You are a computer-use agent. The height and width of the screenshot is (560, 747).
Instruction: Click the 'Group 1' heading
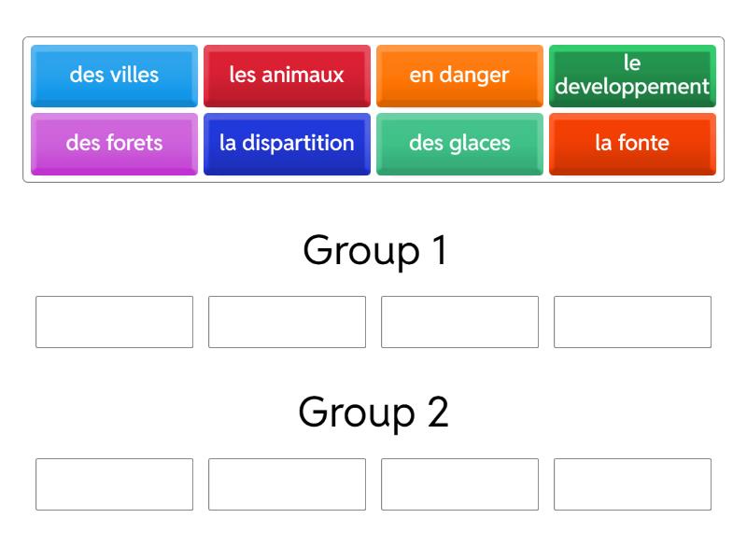pos(374,251)
